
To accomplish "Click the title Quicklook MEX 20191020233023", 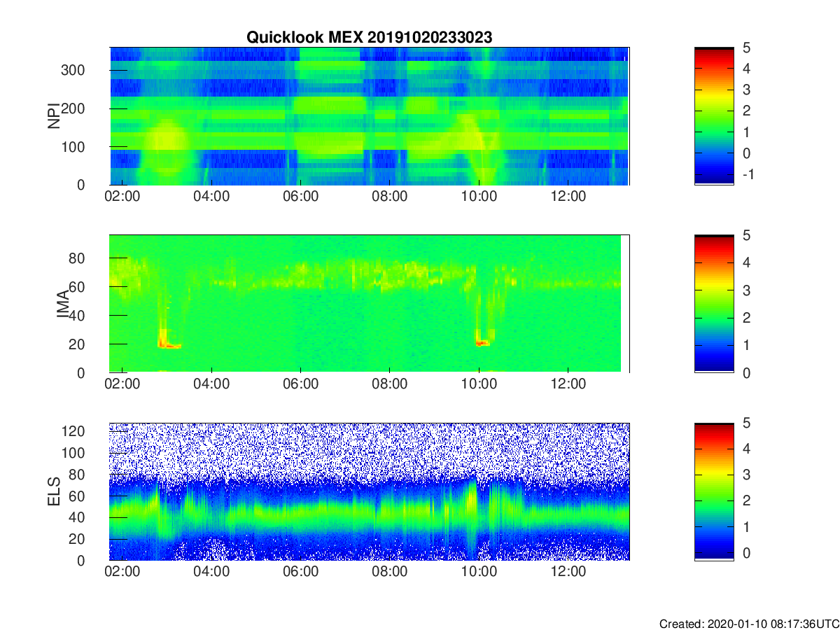I will pos(369,38).
